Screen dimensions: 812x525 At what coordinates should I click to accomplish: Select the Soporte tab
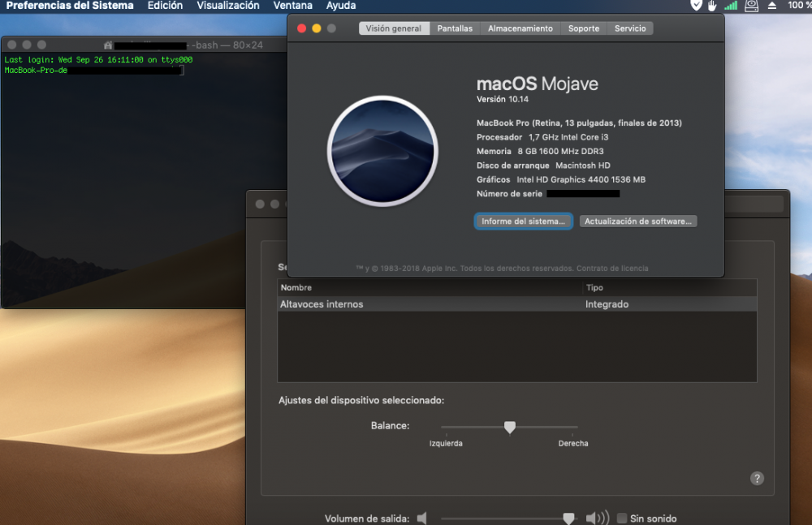(584, 28)
